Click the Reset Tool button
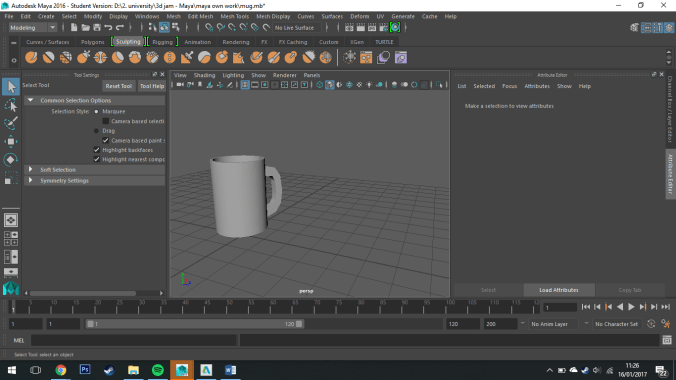Viewport: 676px width, 380px height. pyautogui.click(x=119, y=86)
